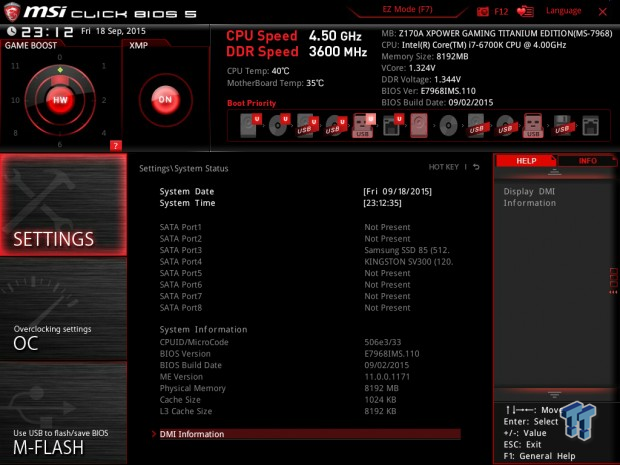This screenshot has width=620, height=465.
Task: Select the USB floppy boot device icon
Action: coord(562,126)
